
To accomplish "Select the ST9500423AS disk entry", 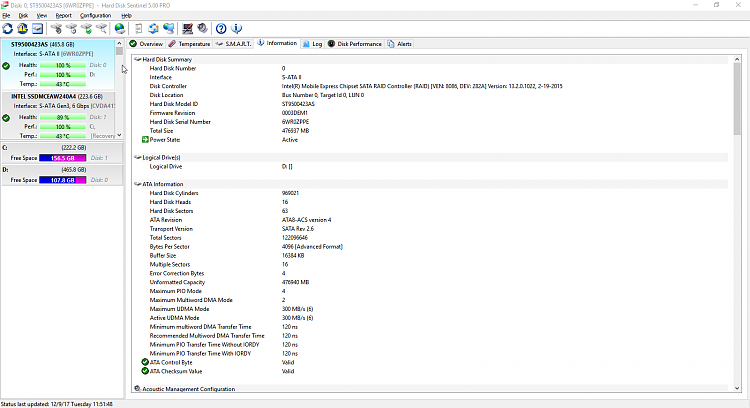I will click(58, 64).
